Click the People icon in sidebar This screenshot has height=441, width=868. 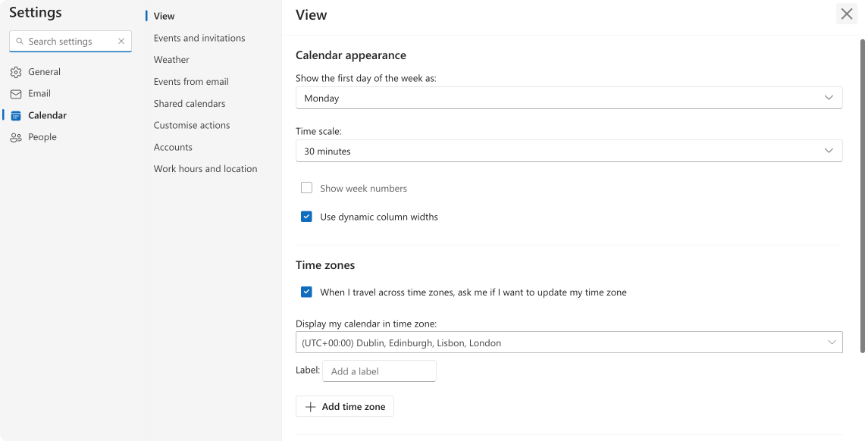(16, 137)
